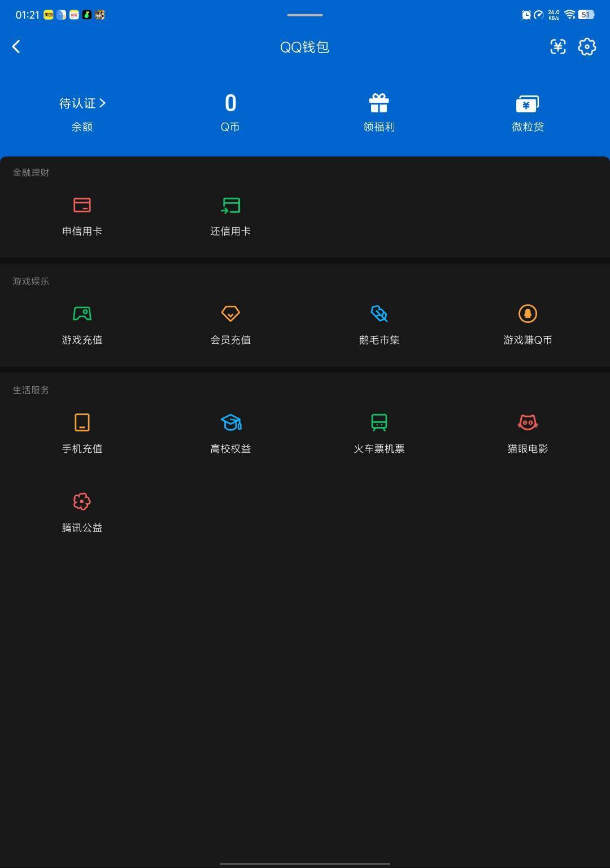Viewport: 610px width, 868px height.
Task: Tap the 金融理财 section header
Action: (31, 173)
